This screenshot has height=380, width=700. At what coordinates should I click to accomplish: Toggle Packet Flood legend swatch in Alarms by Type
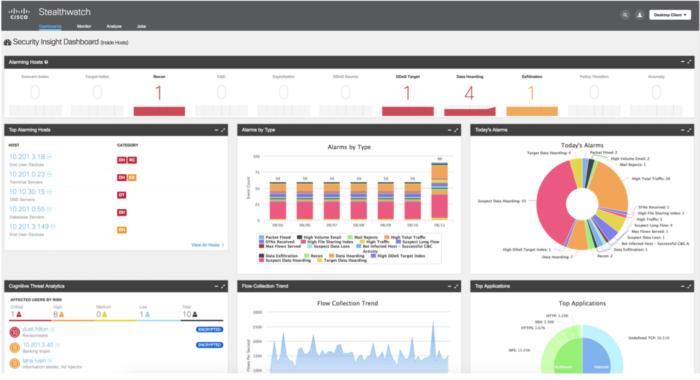coord(262,237)
